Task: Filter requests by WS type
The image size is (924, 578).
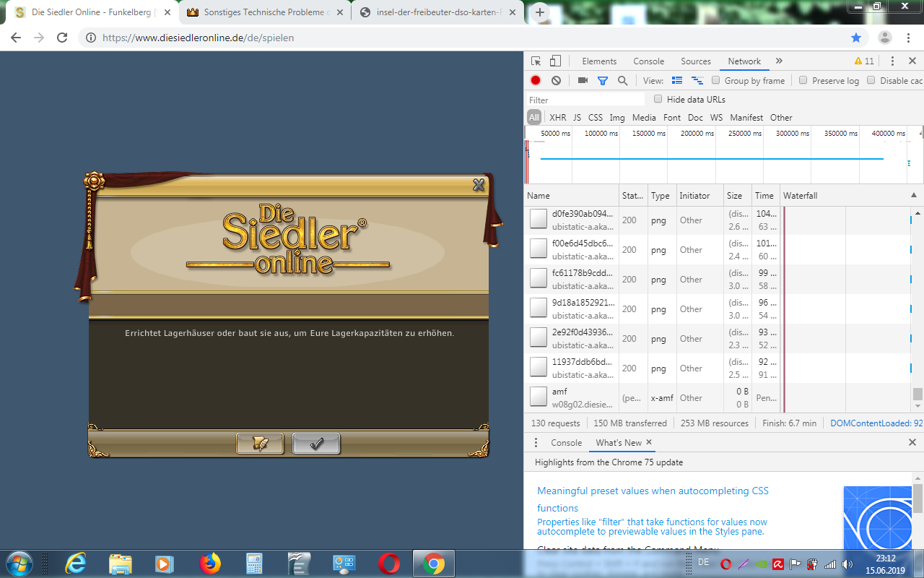Action: click(716, 118)
